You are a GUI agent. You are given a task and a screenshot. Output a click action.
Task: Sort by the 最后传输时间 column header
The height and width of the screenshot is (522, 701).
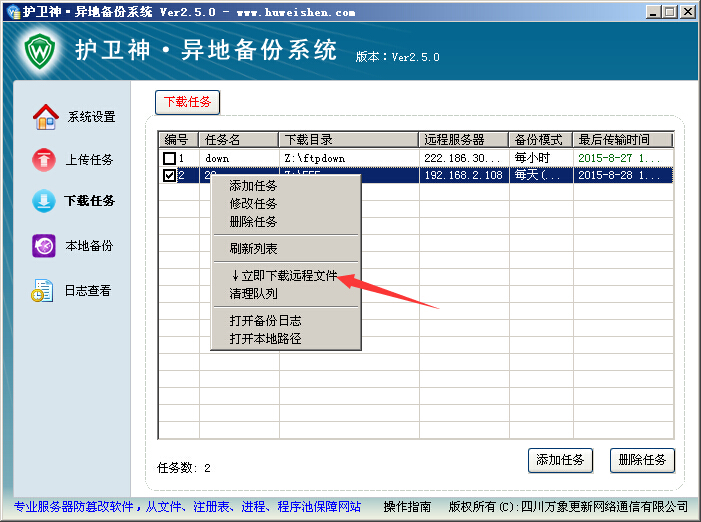coord(623,139)
